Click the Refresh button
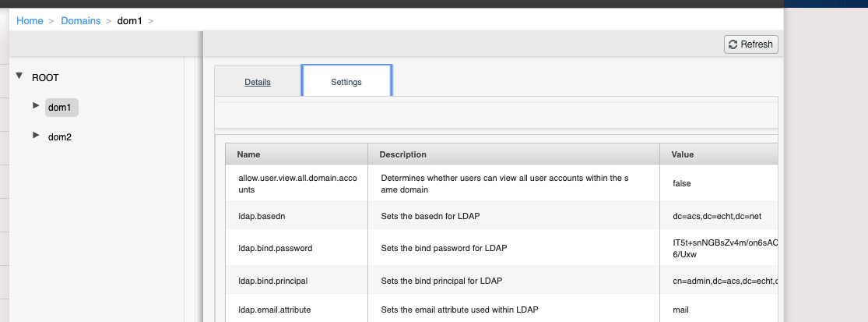This screenshot has height=322, width=868. point(750,44)
